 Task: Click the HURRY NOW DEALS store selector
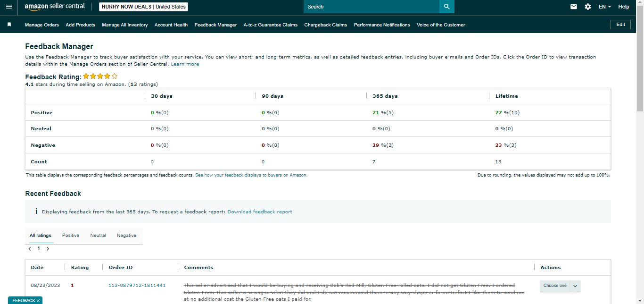tap(144, 7)
